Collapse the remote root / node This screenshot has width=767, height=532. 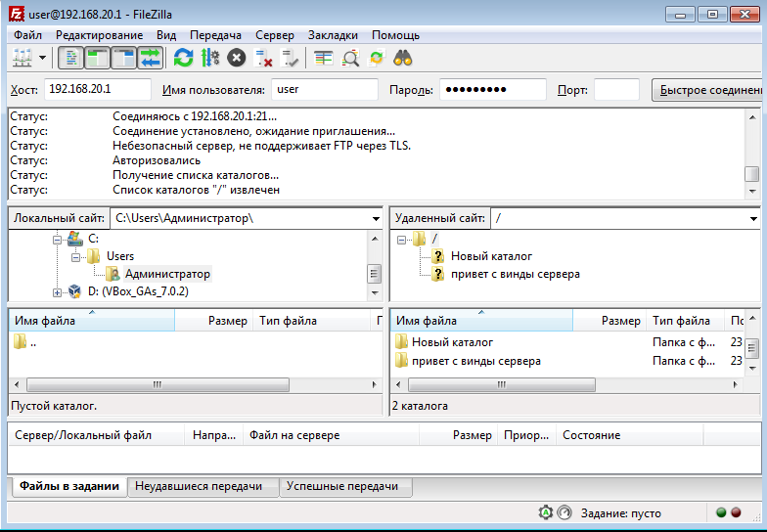point(401,241)
